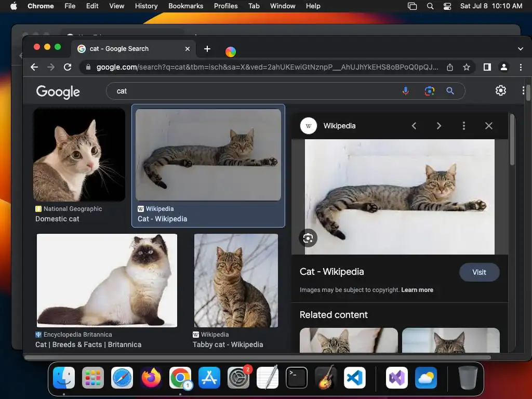Launch Visual Studio Code from the Dock

354,378
